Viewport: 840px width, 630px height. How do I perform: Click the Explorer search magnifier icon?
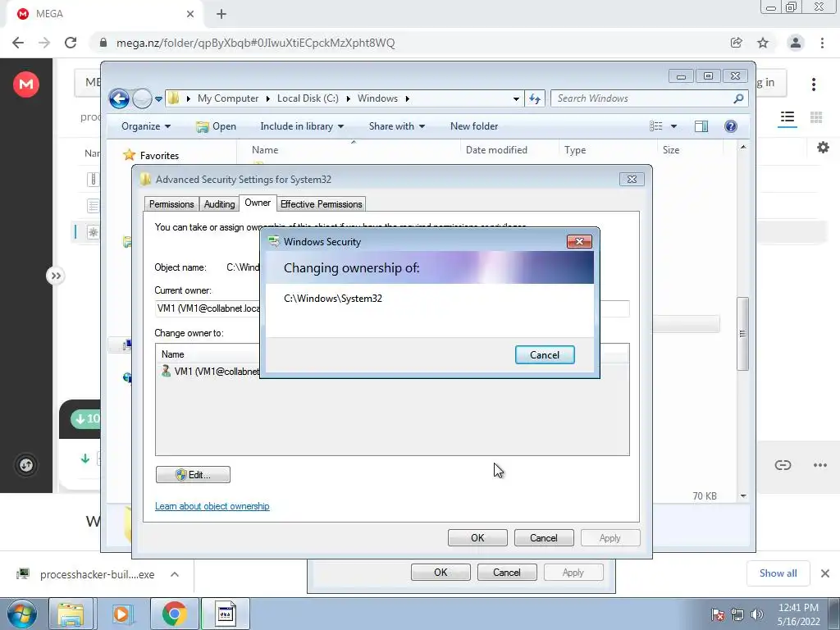pos(738,98)
